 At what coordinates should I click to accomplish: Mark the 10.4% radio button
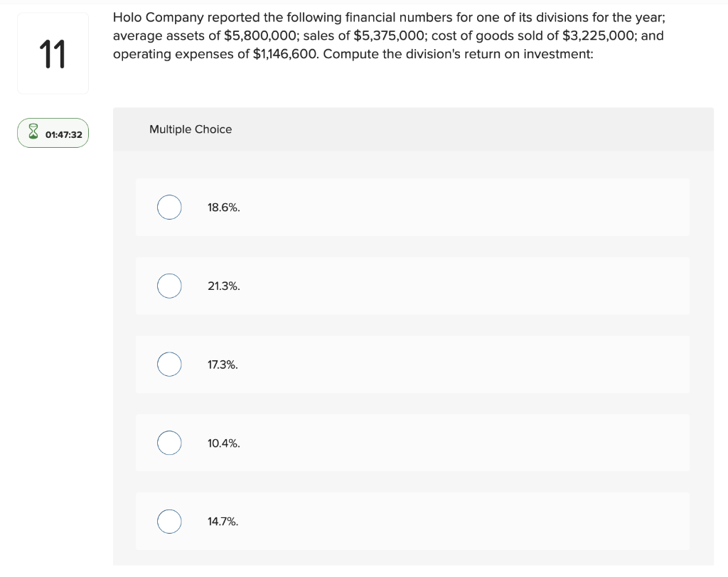pos(169,443)
